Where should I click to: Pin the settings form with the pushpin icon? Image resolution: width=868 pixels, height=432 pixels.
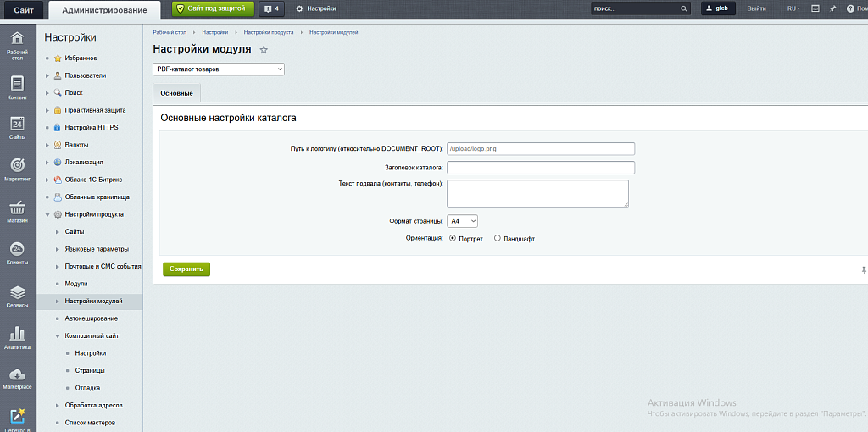click(864, 270)
